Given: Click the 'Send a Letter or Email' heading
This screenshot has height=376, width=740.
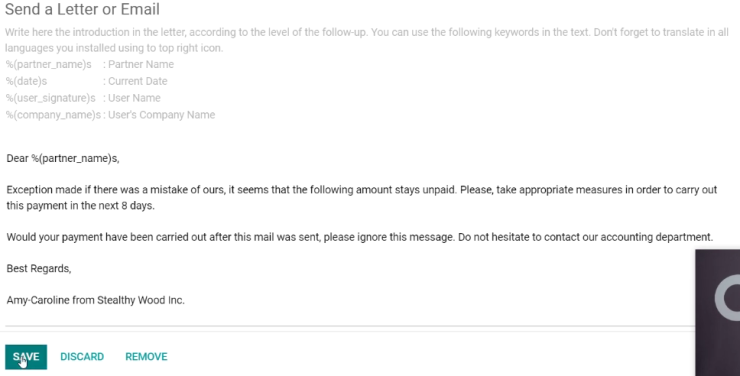Looking at the screenshot, I should click(x=82, y=9).
